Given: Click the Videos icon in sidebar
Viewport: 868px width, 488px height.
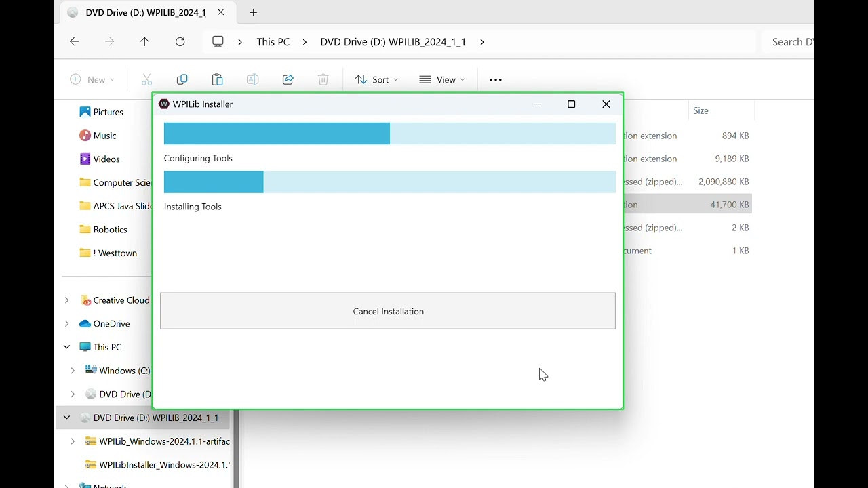Looking at the screenshot, I should (85, 159).
